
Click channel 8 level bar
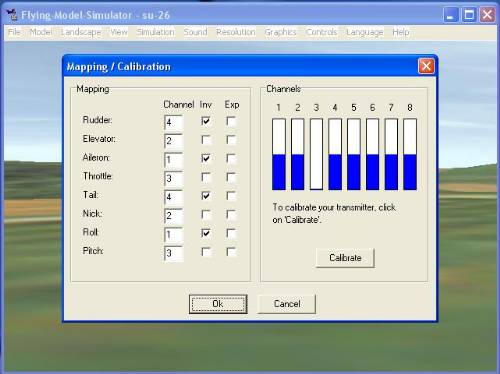pos(410,154)
